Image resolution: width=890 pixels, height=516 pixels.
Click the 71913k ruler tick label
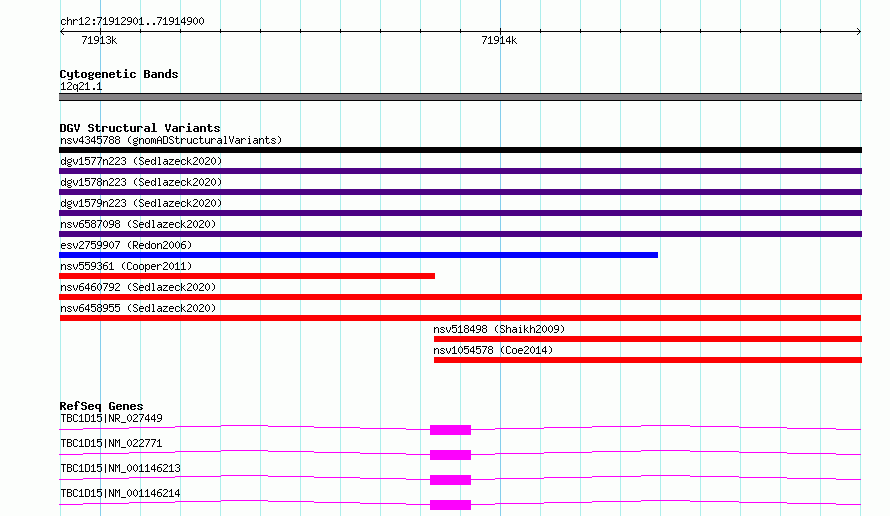[99, 40]
